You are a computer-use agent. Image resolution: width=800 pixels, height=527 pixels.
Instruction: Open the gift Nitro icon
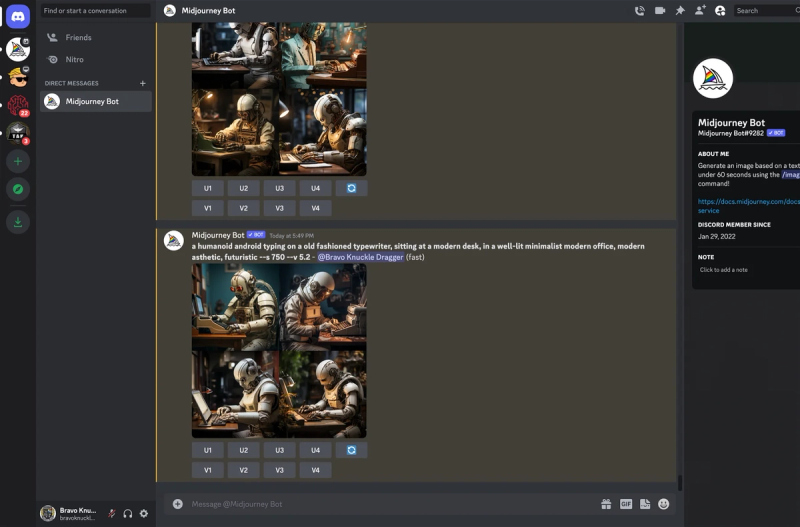606,504
